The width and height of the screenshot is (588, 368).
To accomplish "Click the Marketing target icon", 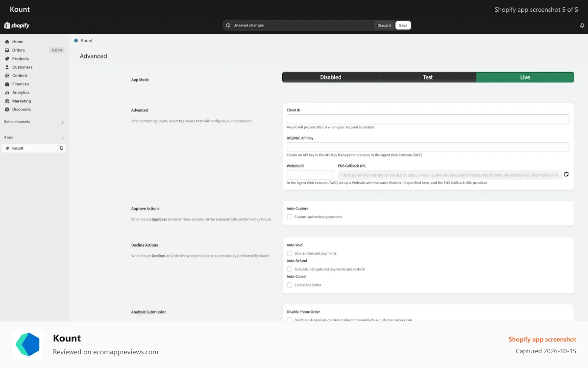I will (x=7, y=101).
